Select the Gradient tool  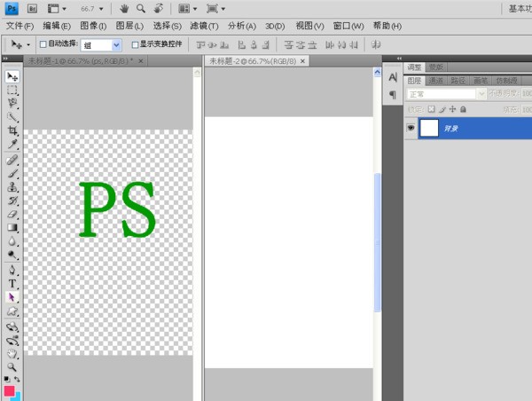12,227
